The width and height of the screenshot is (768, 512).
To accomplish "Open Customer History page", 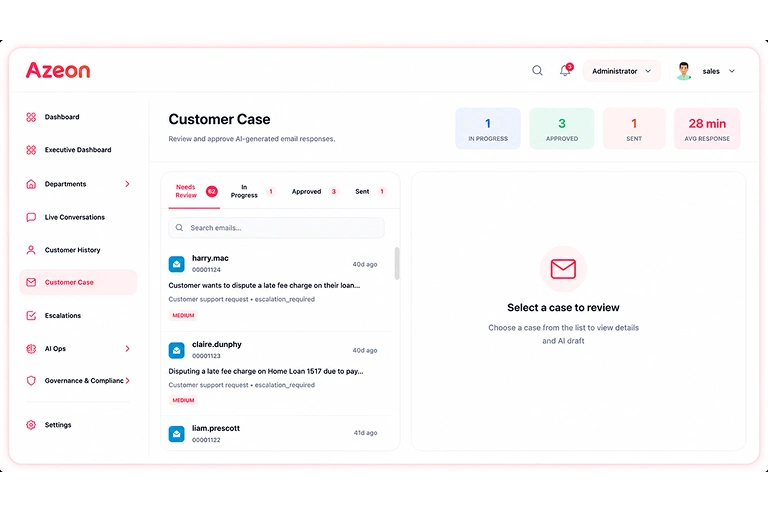I will [72, 250].
